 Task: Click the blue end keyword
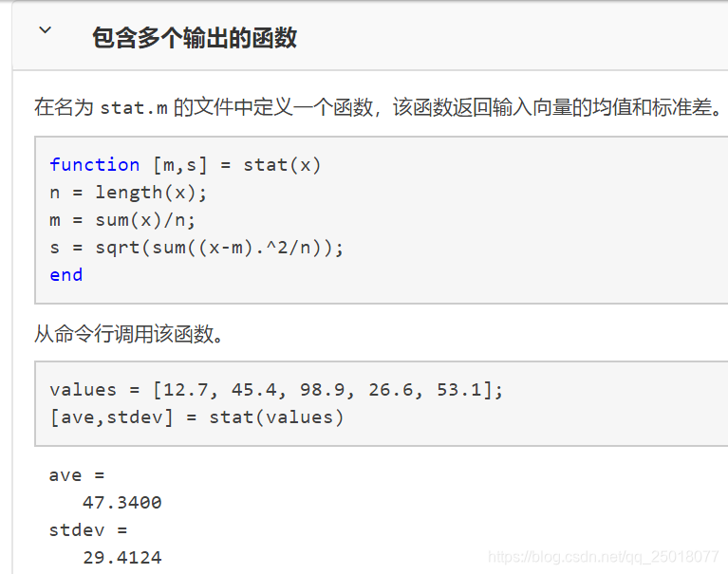(x=65, y=275)
